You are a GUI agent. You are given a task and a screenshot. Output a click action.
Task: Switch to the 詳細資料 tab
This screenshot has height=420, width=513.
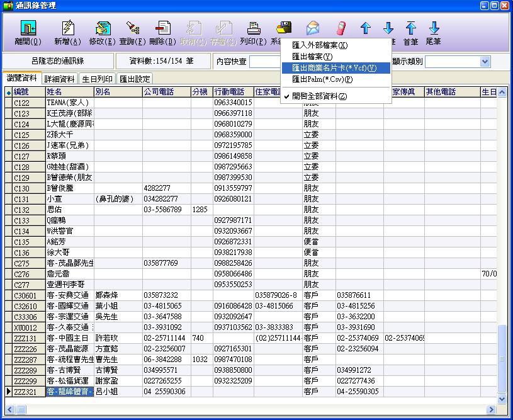pyautogui.click(x=59, y=79)
